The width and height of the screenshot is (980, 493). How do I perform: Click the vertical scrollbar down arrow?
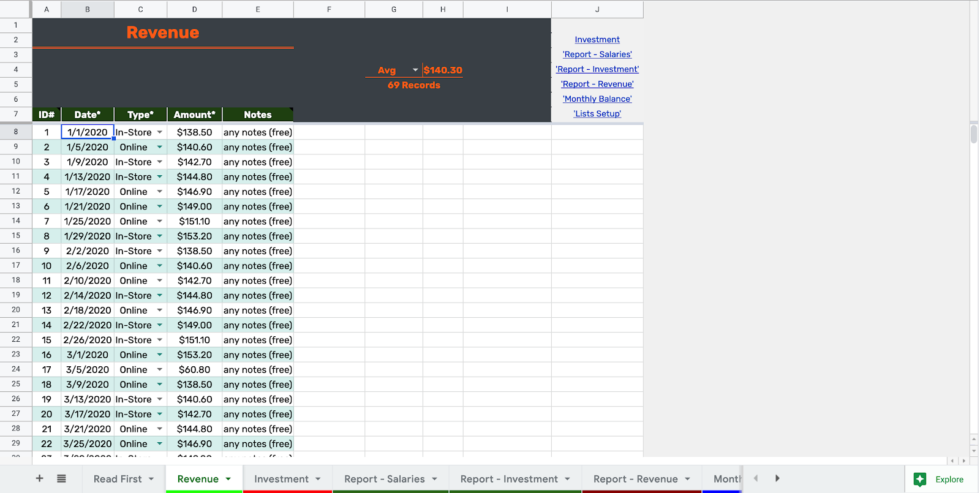[x=974, y=451]
